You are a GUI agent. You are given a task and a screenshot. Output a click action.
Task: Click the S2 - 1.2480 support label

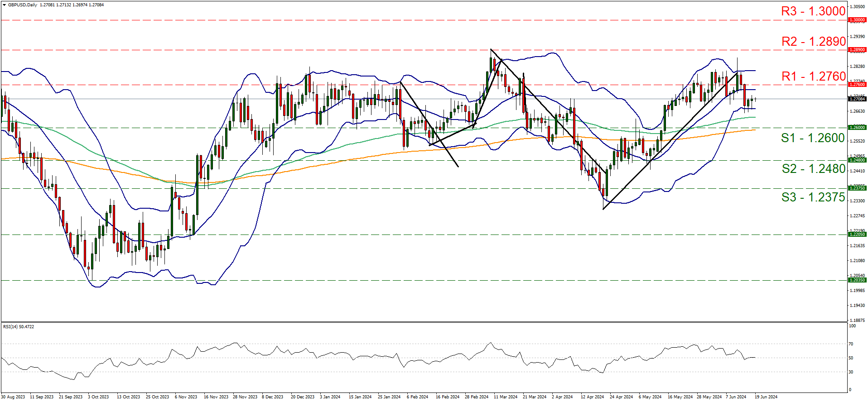(813, 169)
